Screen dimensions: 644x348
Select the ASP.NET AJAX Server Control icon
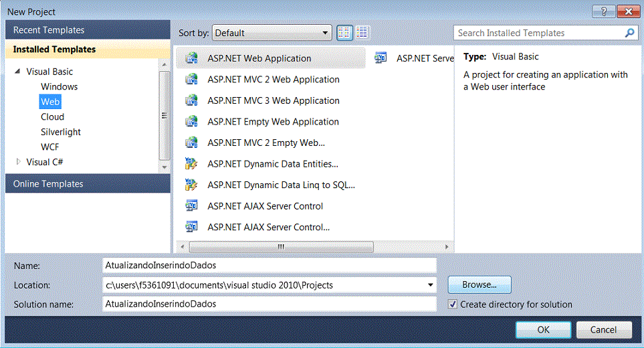click(x=192, y=206)
